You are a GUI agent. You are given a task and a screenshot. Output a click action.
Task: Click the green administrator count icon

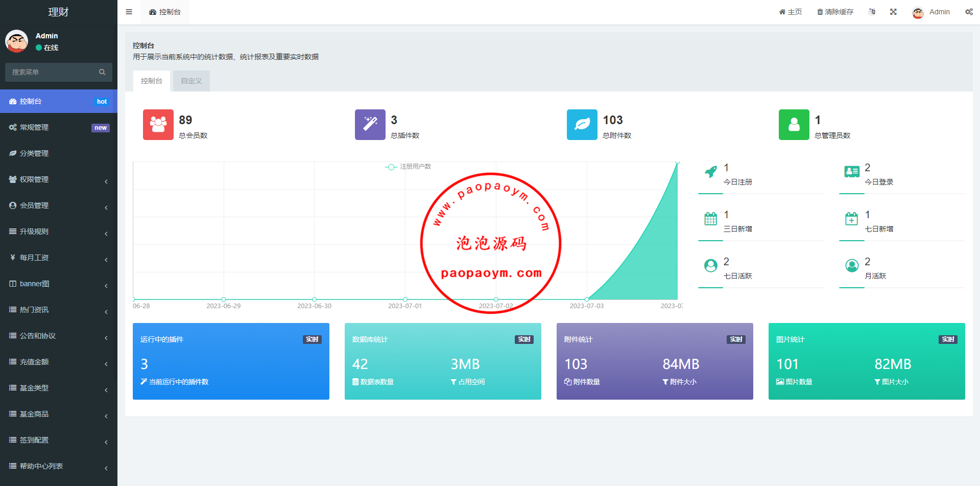click(794, 125)
